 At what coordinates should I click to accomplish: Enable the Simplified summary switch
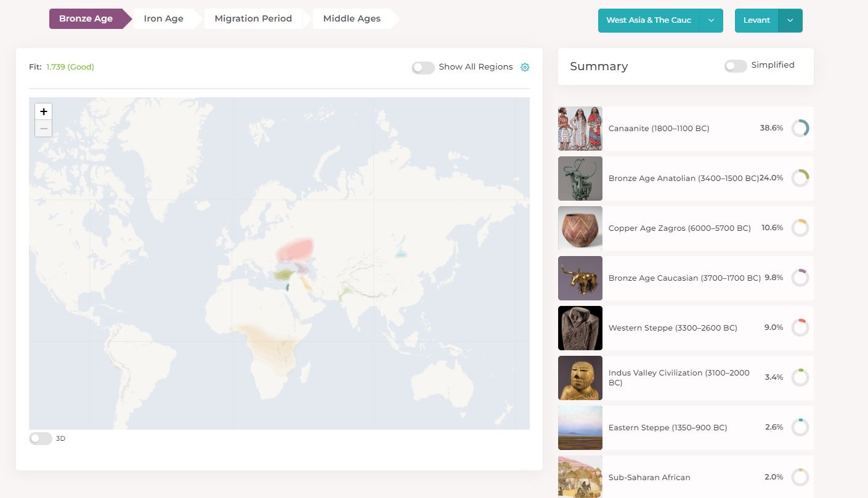tap(736, 65)
